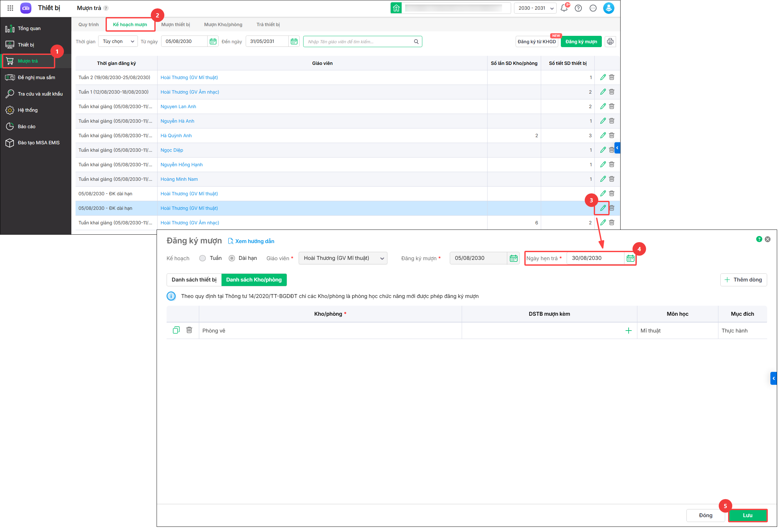Screen dimensions: 782x532
Task: Open calendar for Đăng ký mượn date
Action: tap(513, 258)
